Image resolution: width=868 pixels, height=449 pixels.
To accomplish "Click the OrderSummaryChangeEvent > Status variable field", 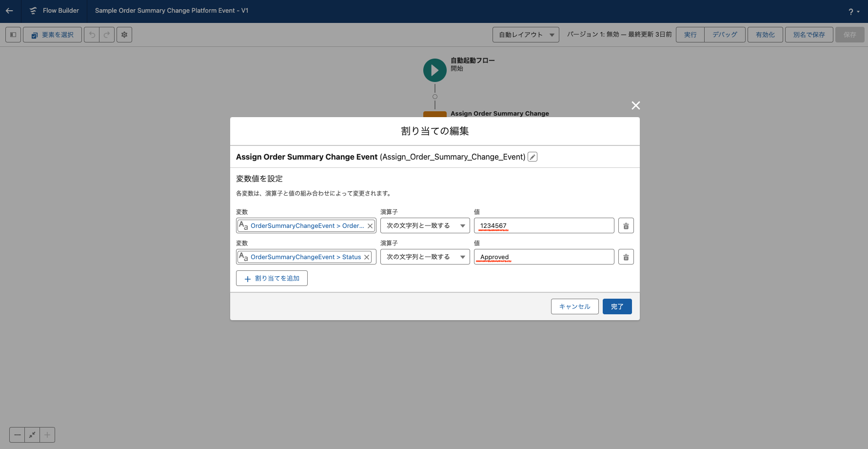I will tap(306, 257).
